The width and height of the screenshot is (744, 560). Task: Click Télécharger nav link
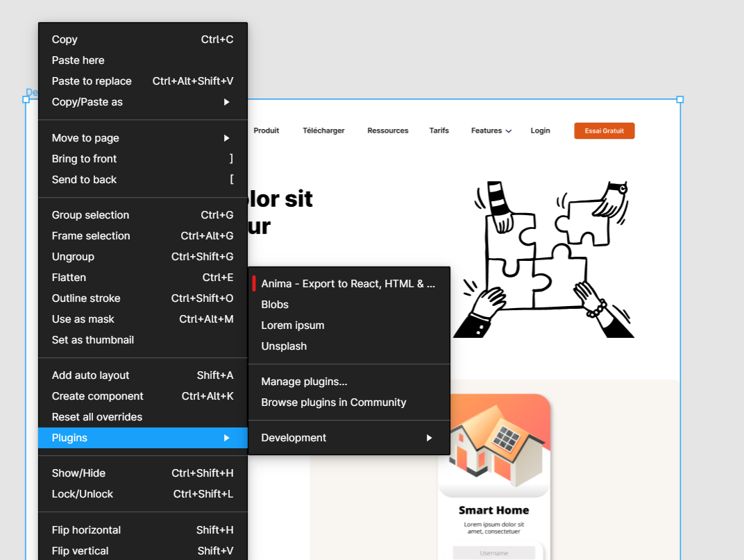click(323, 130)
